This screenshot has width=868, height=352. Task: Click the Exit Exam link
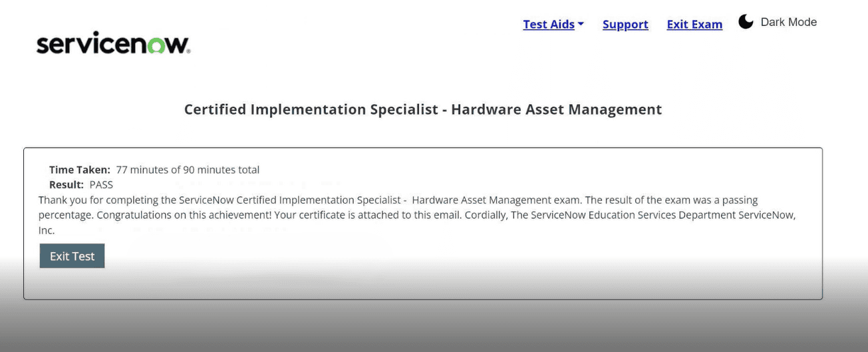(x=694, y=25)
